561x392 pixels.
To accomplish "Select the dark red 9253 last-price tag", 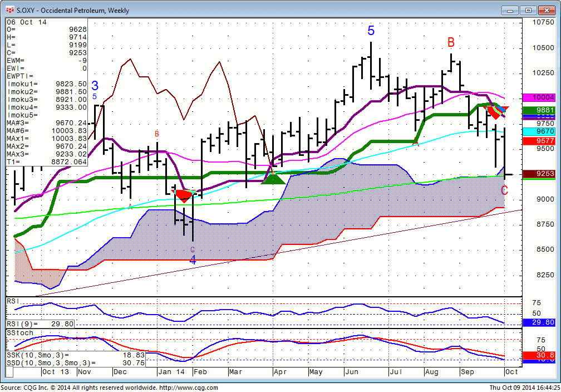I will coord(539,174).
